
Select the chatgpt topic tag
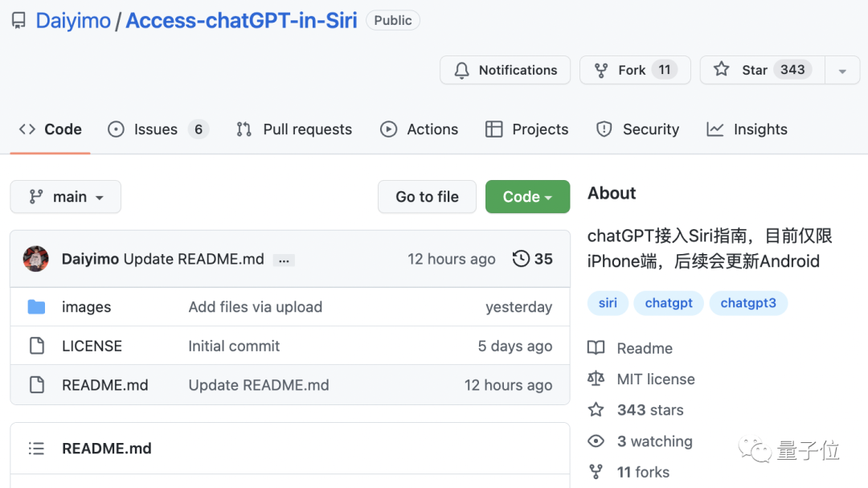coord(669,303)
